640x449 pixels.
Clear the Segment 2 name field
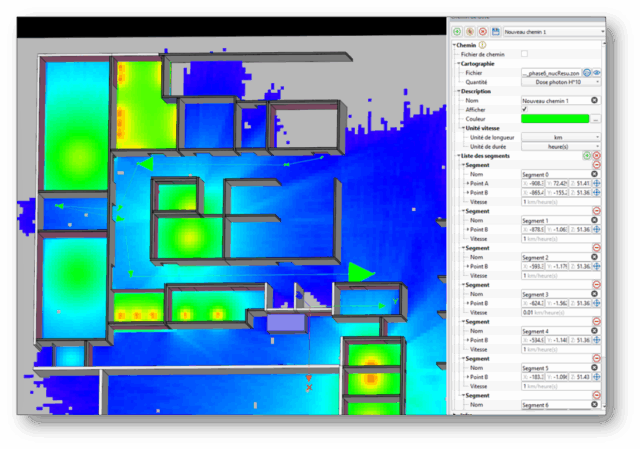click(x=596, y=257)
